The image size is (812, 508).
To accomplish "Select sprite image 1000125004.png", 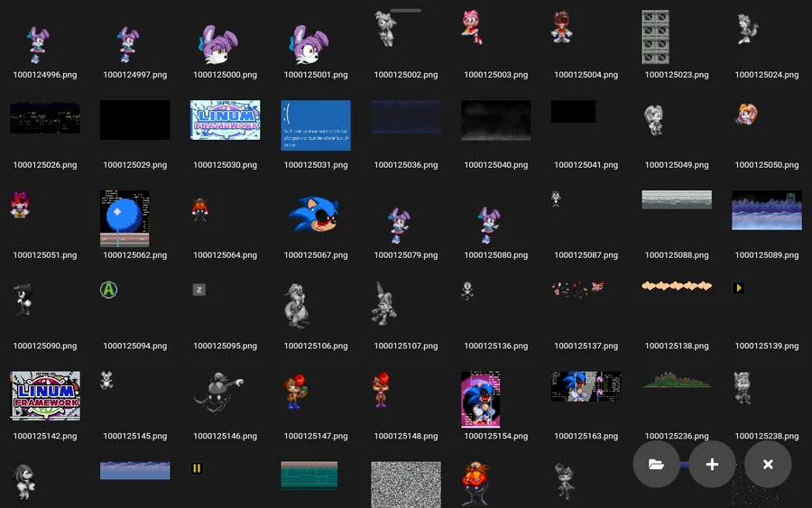I will coord(562,26).
